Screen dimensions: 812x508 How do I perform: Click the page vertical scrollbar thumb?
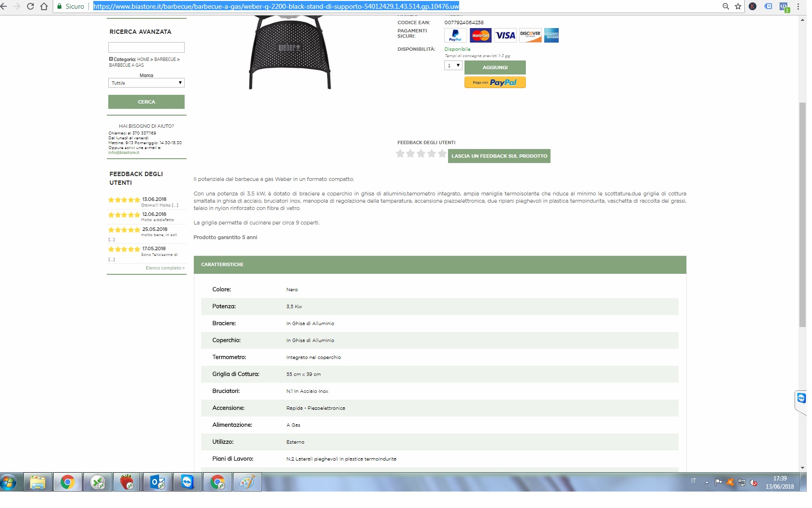coord(803,214)
